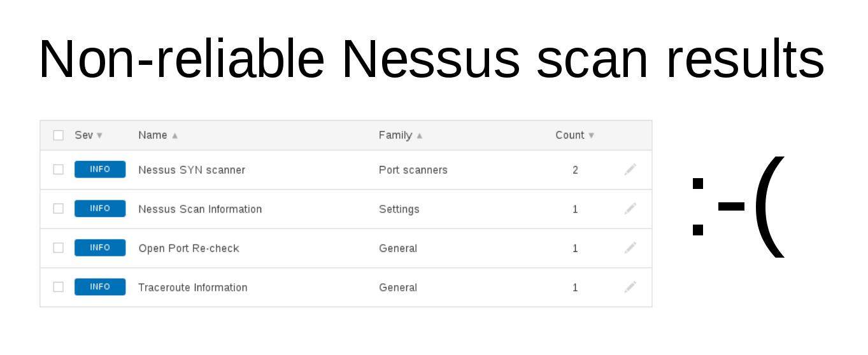Click INFO badge for Open Port Re-check
Screen dimensions: 868x355
tap(100, 247)
